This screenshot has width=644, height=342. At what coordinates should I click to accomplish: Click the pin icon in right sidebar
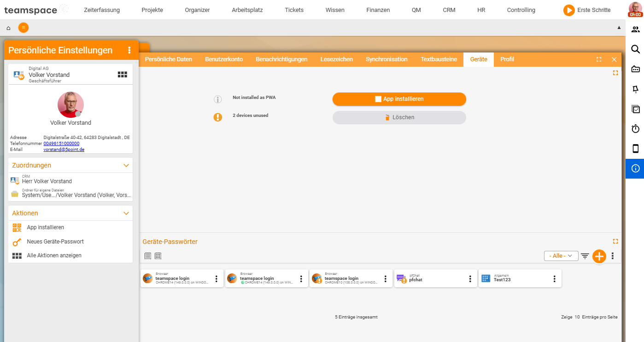pyautogui.click(x=635, y=89)
